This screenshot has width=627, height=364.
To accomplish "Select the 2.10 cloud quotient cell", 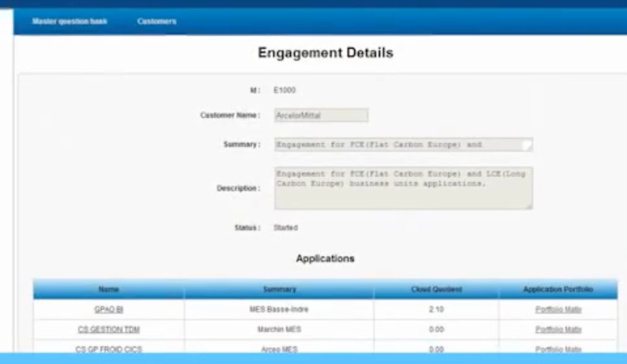I will click(x=436, y=310).
